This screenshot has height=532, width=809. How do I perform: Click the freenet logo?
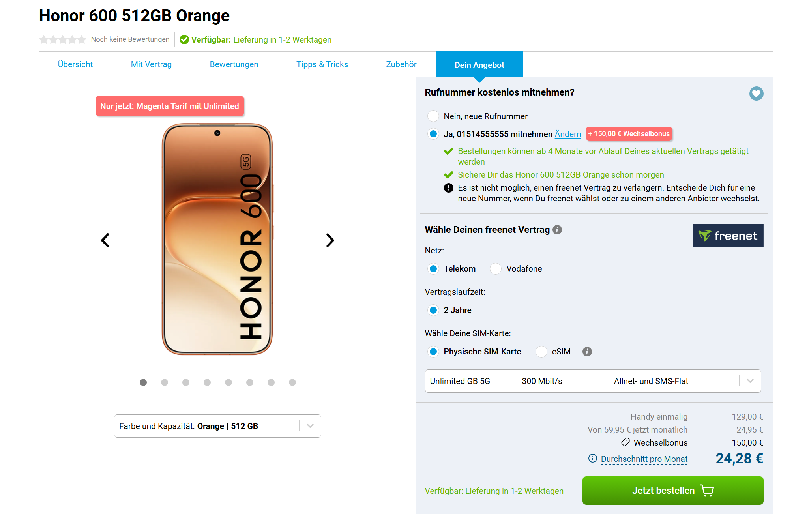728,236
